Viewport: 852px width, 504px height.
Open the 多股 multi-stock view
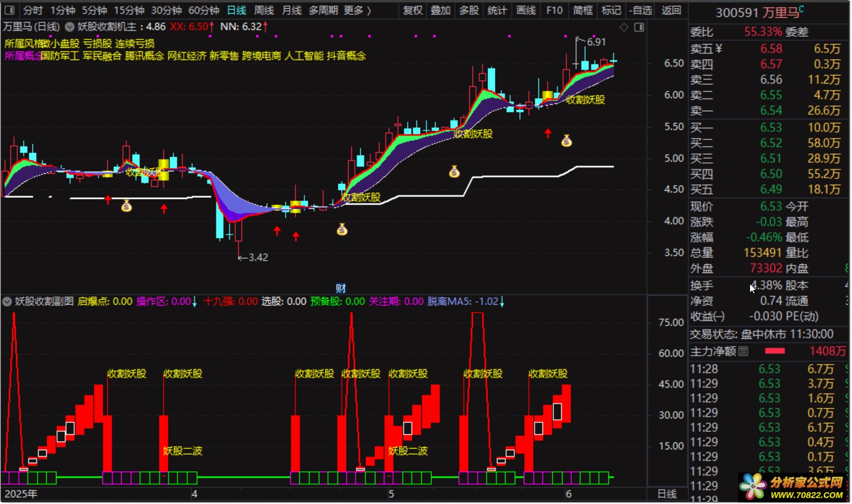(469, 10)
